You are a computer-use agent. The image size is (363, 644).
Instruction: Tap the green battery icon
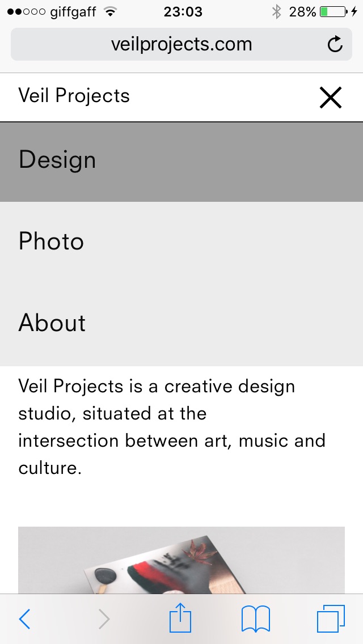point(333,11)
